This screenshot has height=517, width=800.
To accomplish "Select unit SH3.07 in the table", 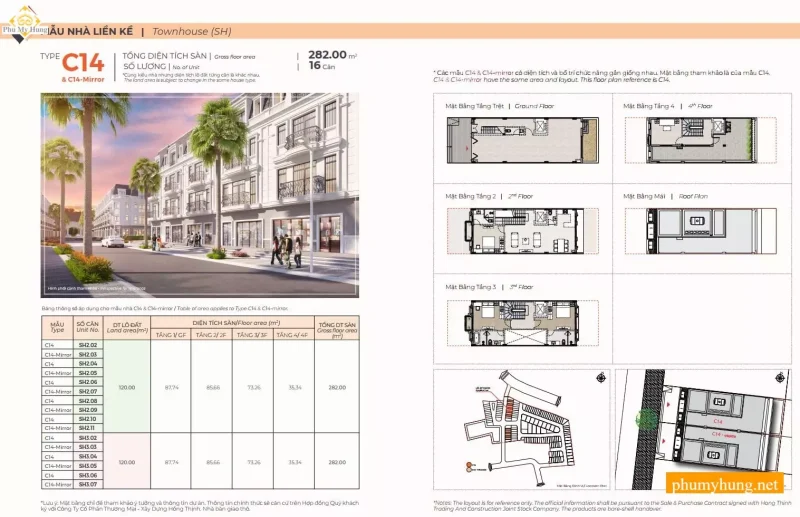I will coord(87,484).
